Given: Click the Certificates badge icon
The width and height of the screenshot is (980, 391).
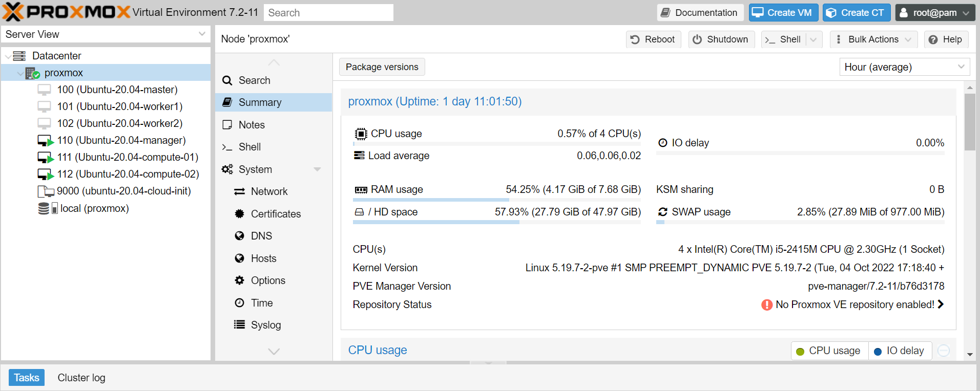Looking at the screenshot, I should [239, 214].
